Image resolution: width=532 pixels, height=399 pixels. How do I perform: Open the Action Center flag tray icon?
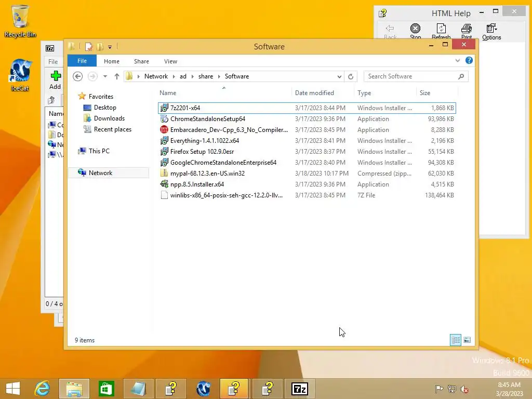(439, 389)
